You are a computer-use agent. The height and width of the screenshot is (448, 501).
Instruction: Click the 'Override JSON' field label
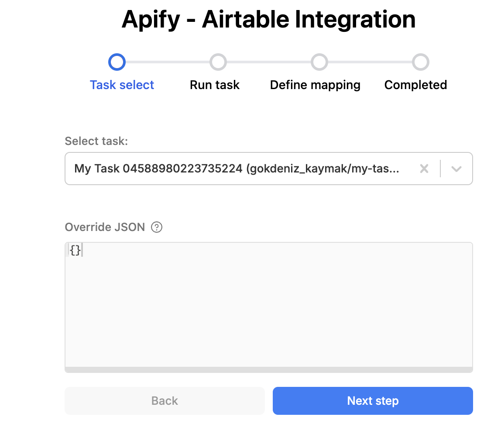(x=105, y=227)
